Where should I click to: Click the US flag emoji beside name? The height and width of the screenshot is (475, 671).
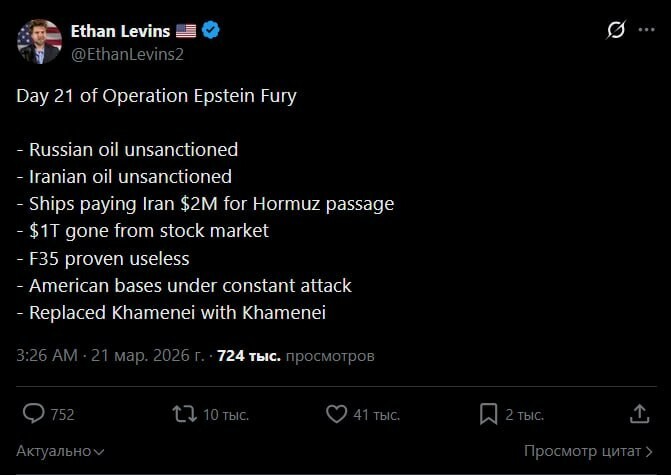(186, 30)
